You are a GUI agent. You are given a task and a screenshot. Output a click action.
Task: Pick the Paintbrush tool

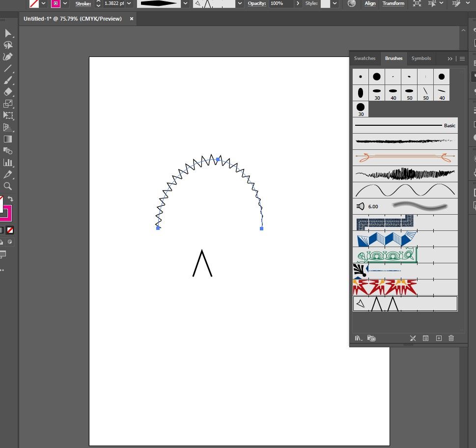(x=7, y=81)
